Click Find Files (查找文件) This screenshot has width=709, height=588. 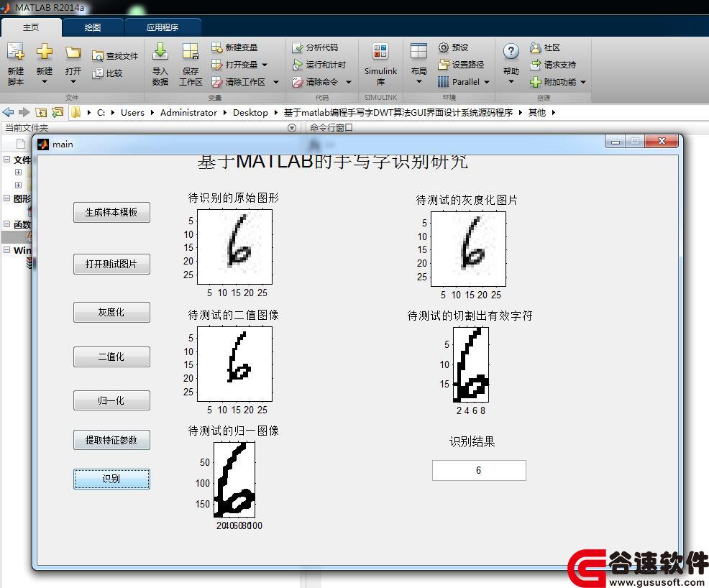(115, 56)
